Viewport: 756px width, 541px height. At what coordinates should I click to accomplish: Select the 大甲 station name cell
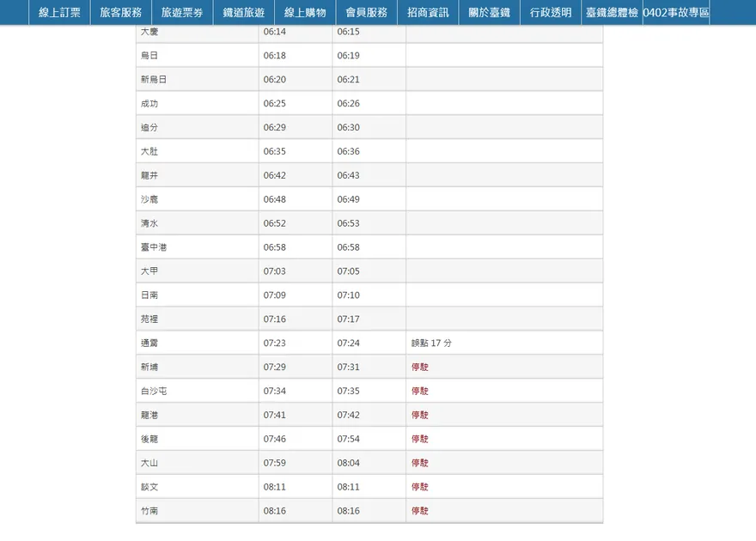click(x=149, y=271)
